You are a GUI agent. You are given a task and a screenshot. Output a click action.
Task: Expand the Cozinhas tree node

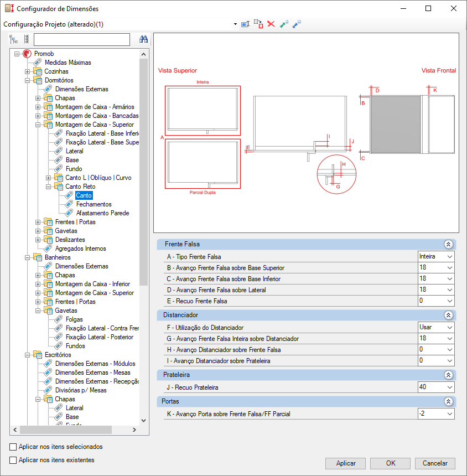[27, 71]
